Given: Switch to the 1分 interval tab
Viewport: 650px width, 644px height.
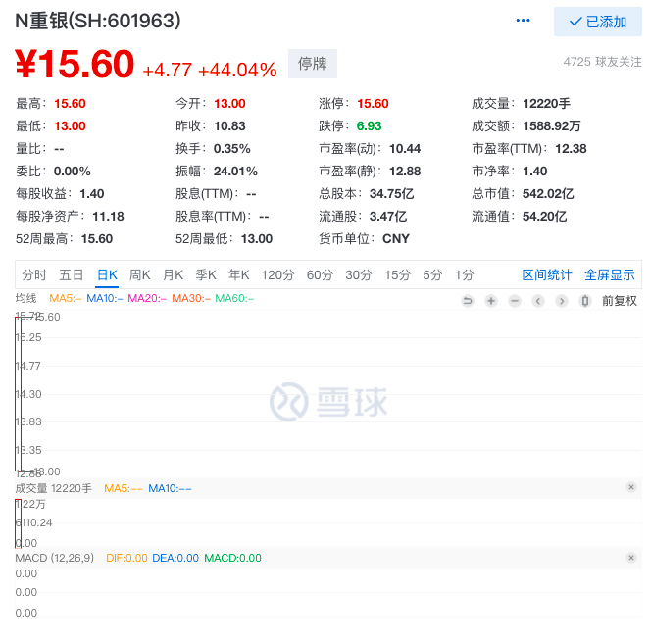Looking at the screenshot, I should [465, 274].
